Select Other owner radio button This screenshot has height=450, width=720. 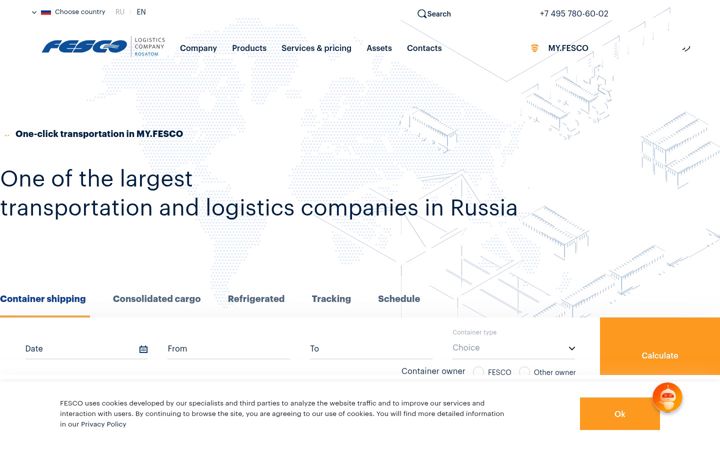[524, 371]
